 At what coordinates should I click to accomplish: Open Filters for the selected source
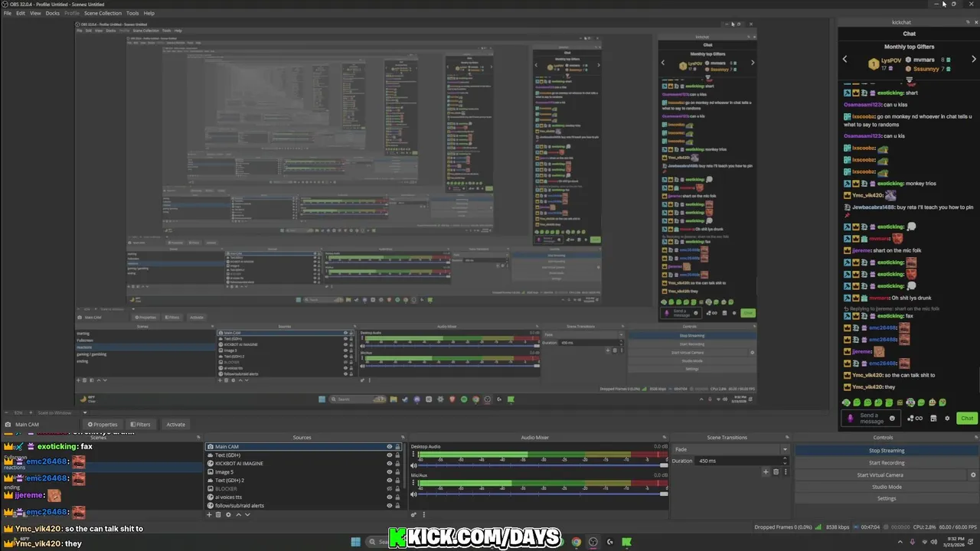click(x=140, y=424)
